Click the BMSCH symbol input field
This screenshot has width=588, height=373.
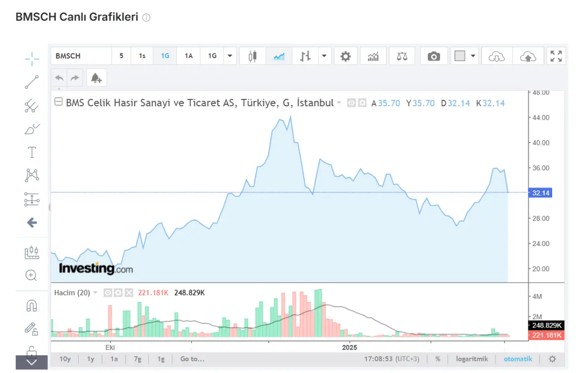[x=81, y=56]
